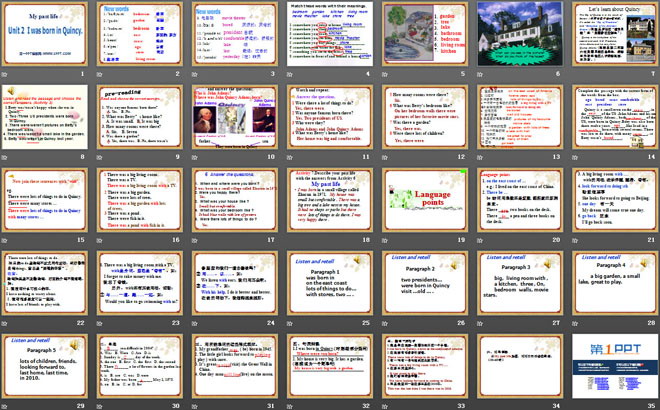Select slide 4 'Match these words with their meanings'
This screenshot has height=410, width=660.
pos(330,34)
